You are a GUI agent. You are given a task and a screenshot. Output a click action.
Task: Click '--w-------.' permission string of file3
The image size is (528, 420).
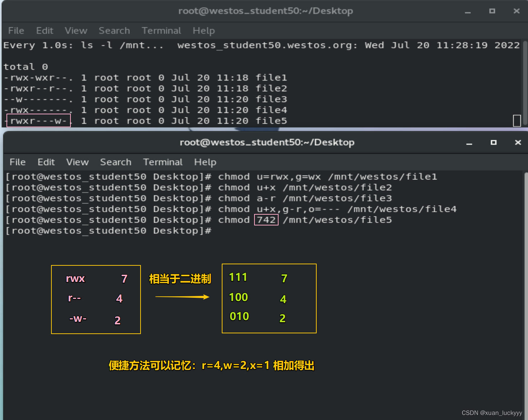pyautogui.click(x=38, y=99)
